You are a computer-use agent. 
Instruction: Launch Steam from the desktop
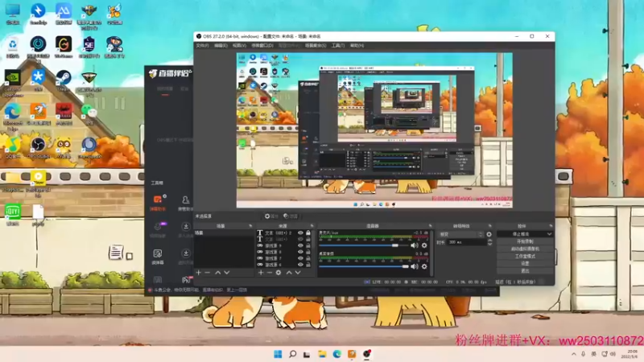coord(64,80)
